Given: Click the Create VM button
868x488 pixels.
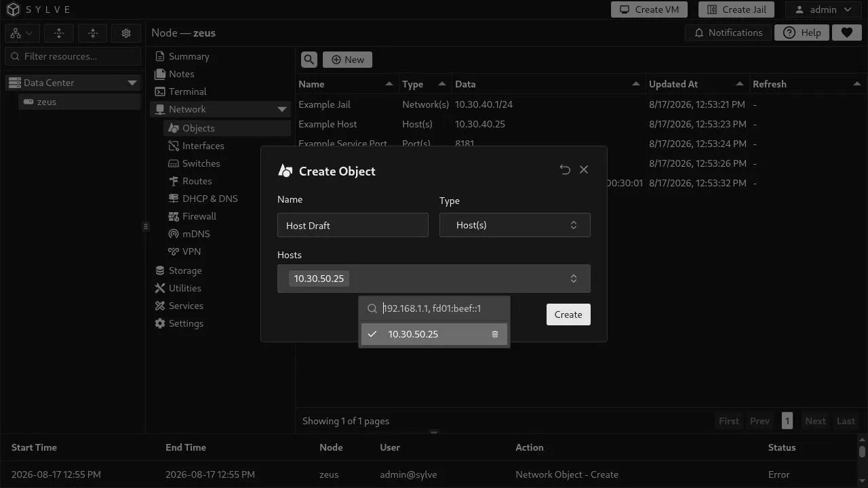Looking at the screenshot, I should (649, 9).
